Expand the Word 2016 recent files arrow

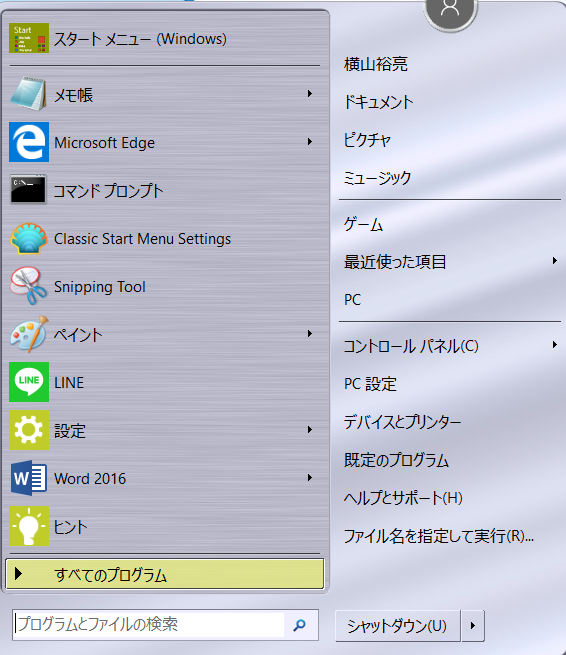(310, 477)
